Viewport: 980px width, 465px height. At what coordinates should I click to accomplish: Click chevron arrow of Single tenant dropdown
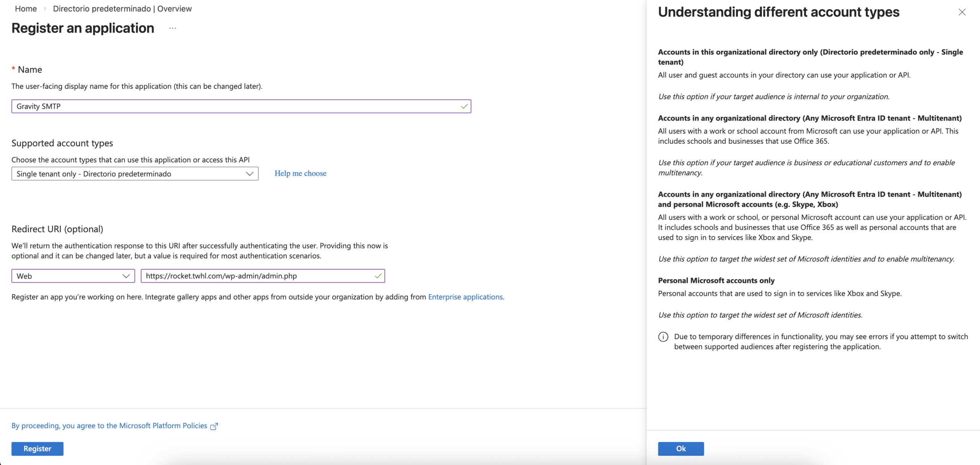click(x=250, y=174)
